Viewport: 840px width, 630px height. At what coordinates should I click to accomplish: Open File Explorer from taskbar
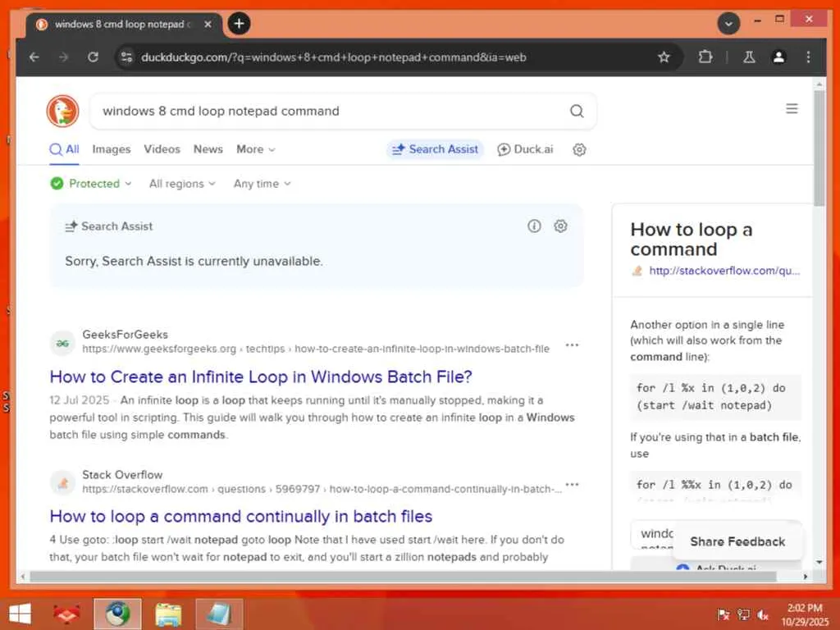(168, 614)
